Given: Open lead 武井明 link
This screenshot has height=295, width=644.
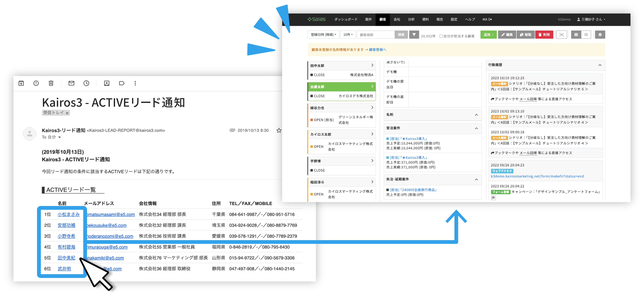Looking at the screenshot, I should [64, 269].
